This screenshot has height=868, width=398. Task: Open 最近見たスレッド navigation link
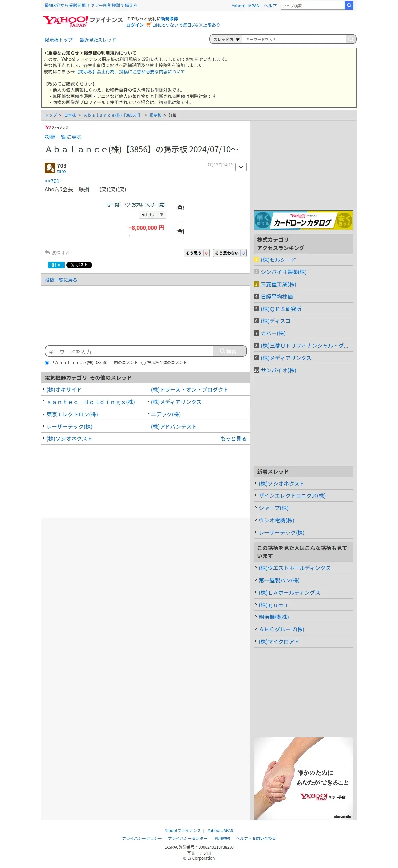(x=98, y=40)
